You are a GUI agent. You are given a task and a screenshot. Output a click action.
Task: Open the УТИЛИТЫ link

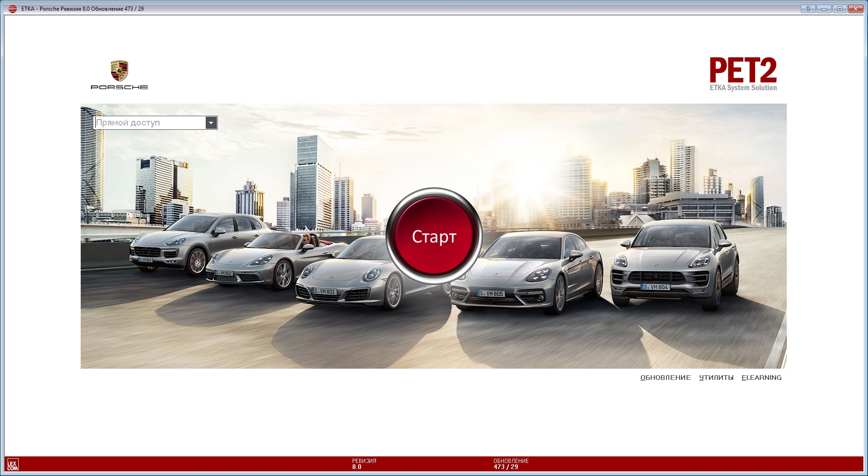click(x=716, y=378)
